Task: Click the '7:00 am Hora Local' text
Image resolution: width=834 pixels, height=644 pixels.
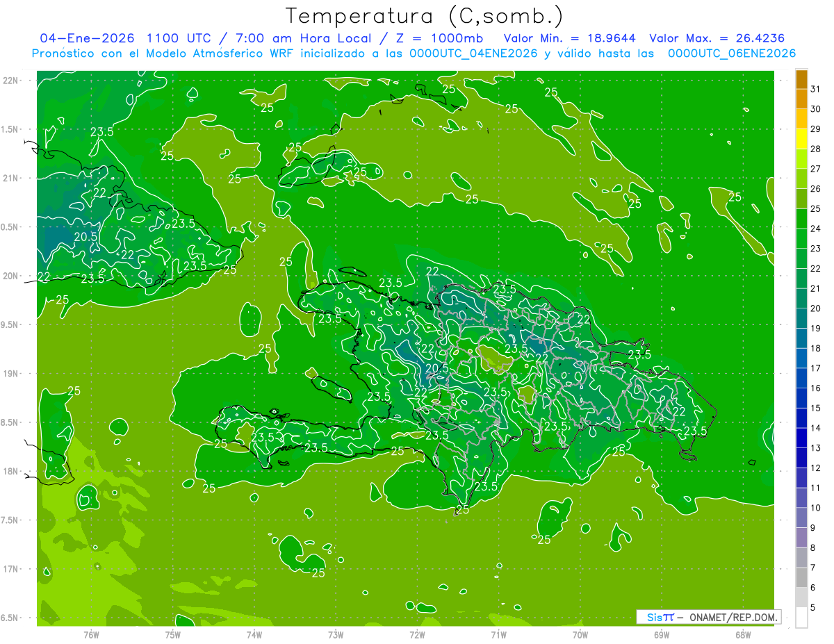Action: [x=301, y=38]
